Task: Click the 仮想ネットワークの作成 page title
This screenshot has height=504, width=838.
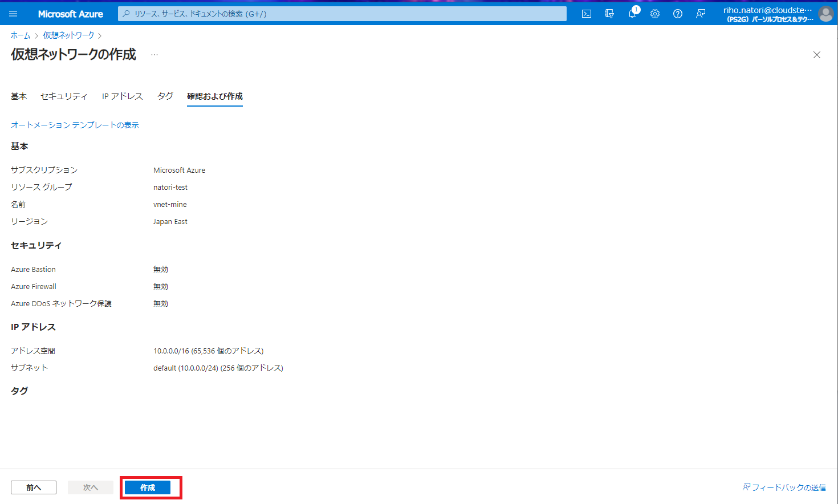Action: (x=74, y=54)
